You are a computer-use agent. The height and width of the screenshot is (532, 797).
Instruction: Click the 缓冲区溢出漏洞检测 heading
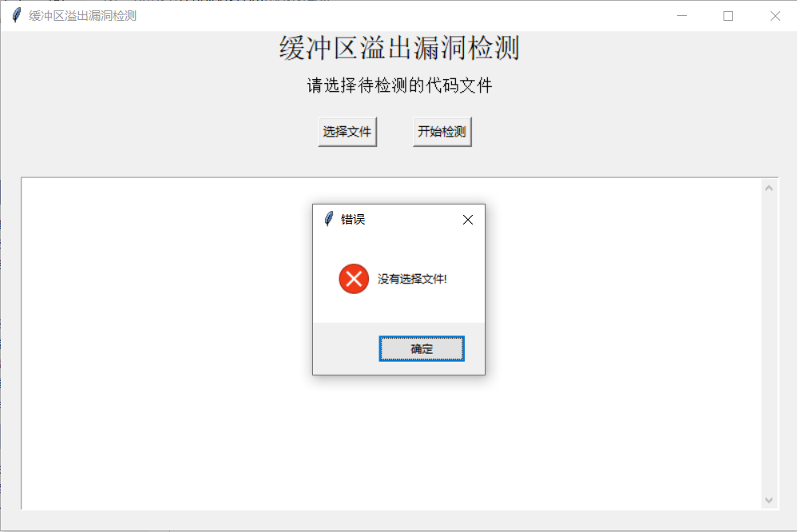399,48
